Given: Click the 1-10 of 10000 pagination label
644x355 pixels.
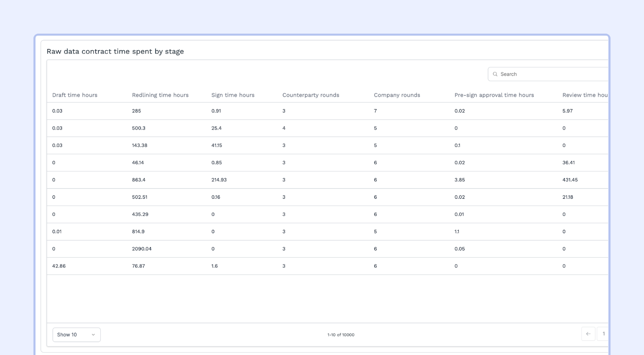Looking at the screenshot, I should pyautogui.click(x=341, y=335).
